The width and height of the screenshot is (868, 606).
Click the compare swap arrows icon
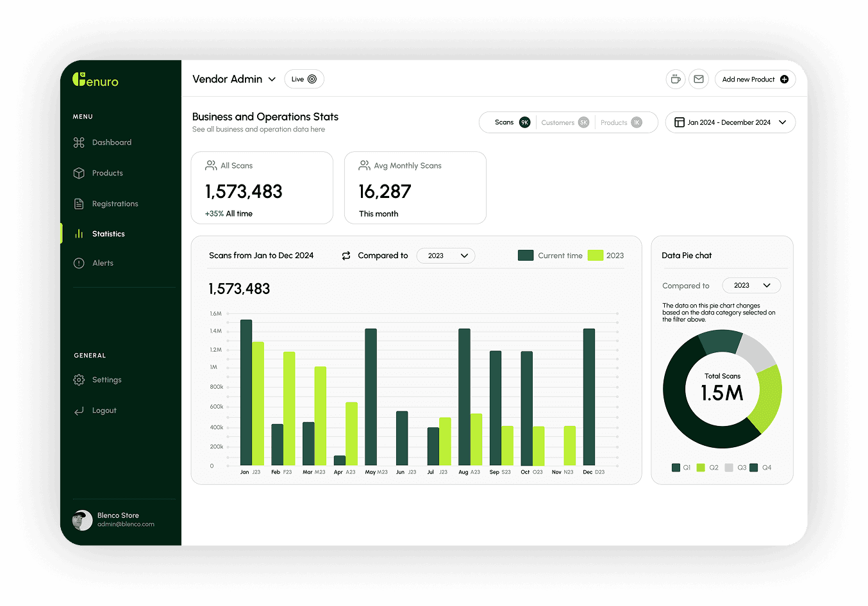point(346,256)
